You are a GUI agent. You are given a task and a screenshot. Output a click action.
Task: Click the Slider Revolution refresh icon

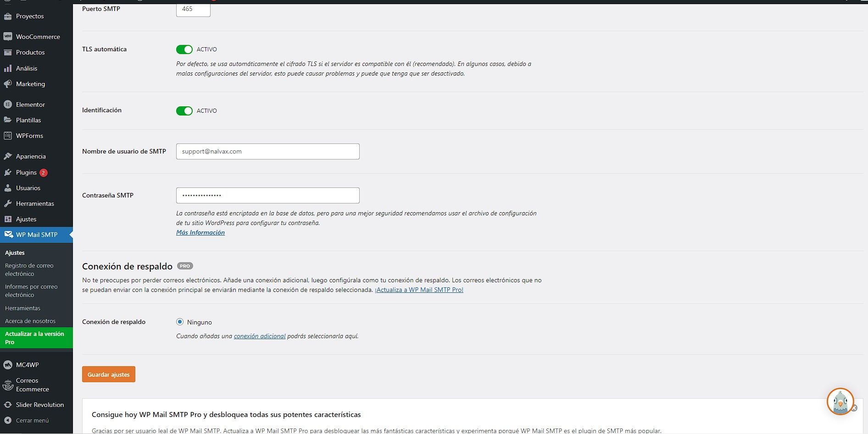(8, 405)
